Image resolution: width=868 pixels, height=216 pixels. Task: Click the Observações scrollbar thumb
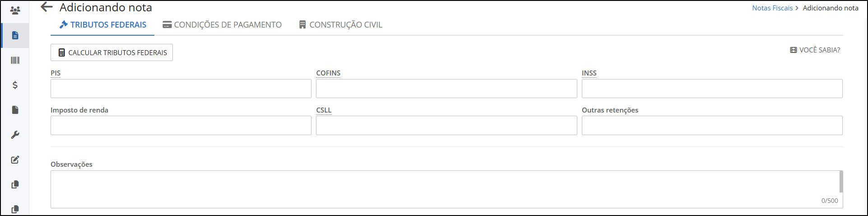[841, 182]
